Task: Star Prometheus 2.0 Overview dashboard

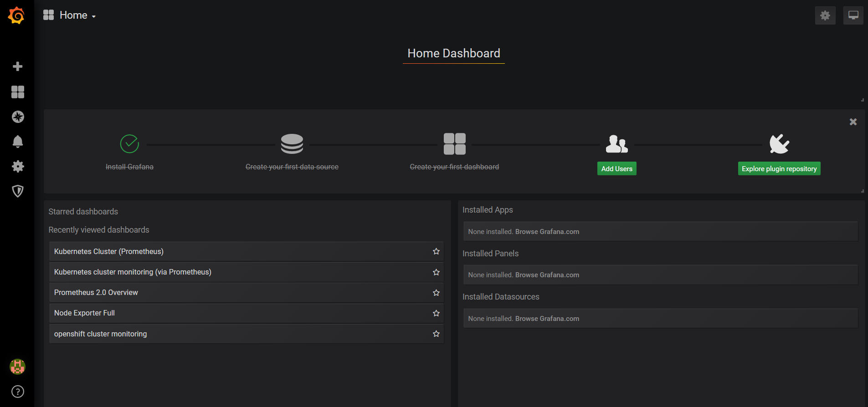Action: [x=436, y=293]
